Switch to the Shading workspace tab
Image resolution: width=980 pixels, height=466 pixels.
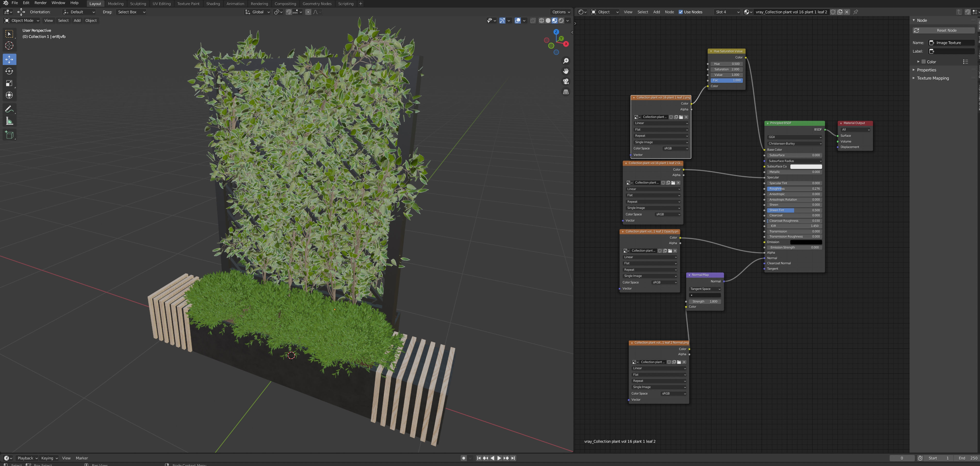point(213,4)
